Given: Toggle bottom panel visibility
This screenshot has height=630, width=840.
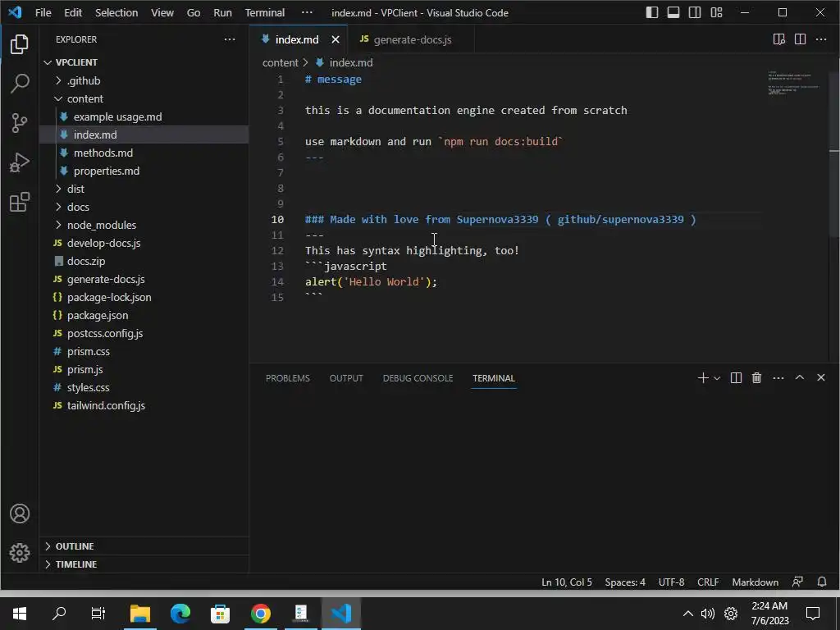Looking at the screenshot, I should pyautogui.click(x=673, y=12).
